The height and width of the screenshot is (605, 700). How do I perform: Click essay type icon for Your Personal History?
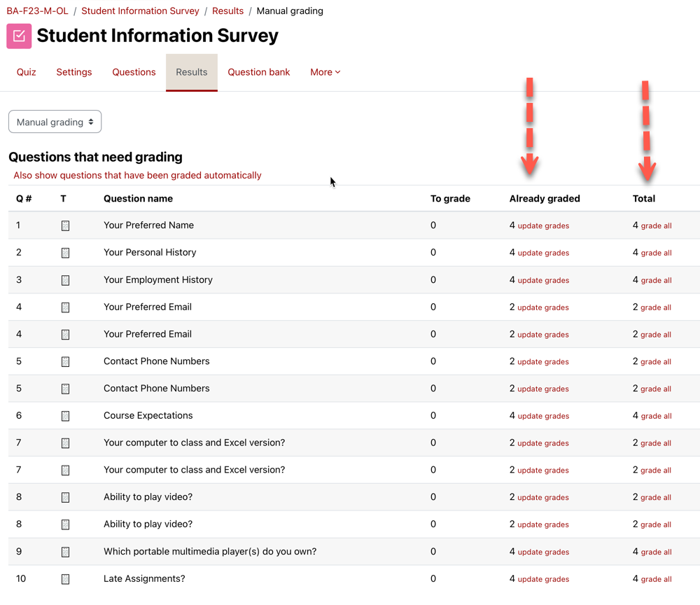[65, 253]
